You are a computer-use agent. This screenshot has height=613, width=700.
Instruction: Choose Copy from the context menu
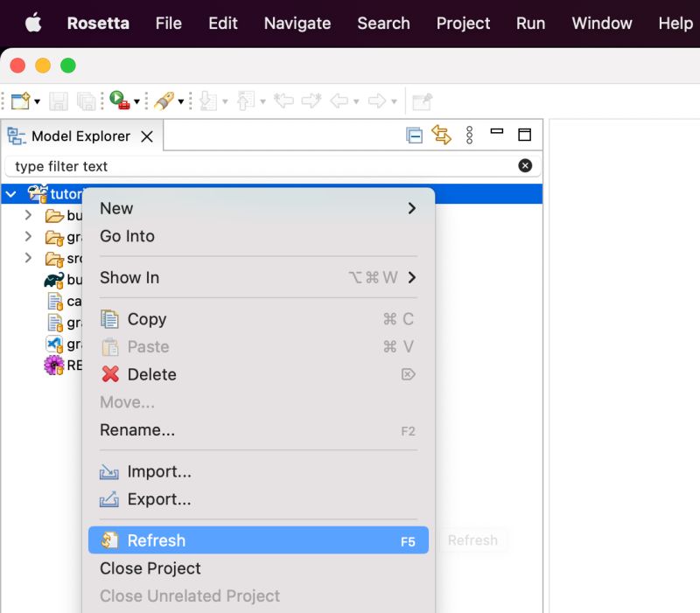point(258,319)
